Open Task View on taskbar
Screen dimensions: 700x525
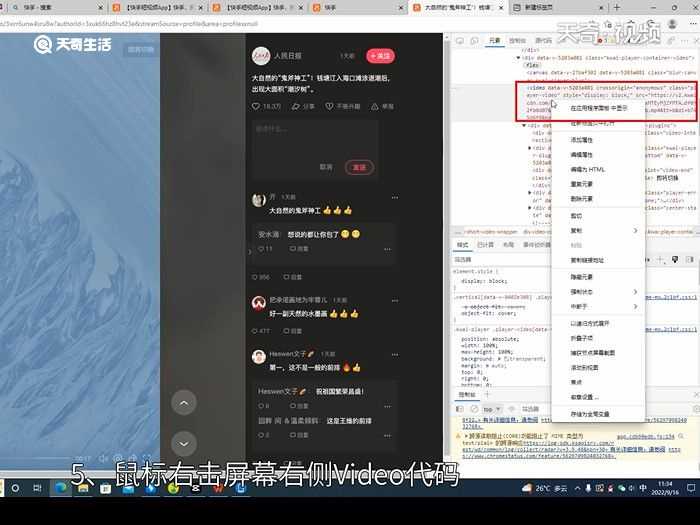(x=38, y=488)
